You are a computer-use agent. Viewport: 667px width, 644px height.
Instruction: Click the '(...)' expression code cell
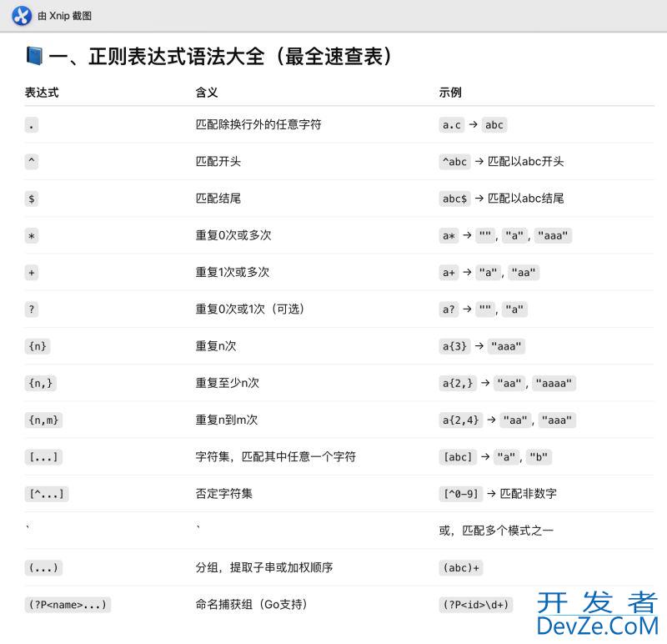click(x=43, y=568)
